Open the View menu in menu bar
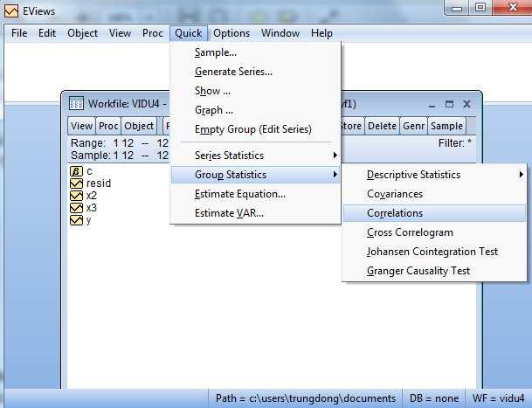The image size is (532, 408). 120,33
